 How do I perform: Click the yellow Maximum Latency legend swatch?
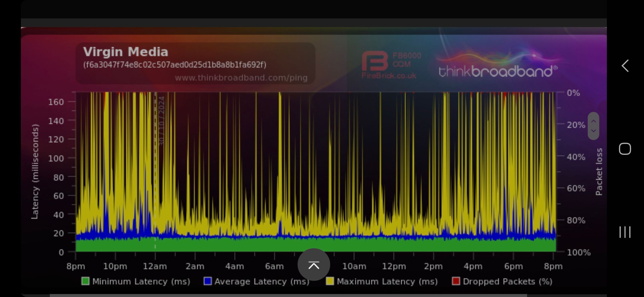(330, 281)
